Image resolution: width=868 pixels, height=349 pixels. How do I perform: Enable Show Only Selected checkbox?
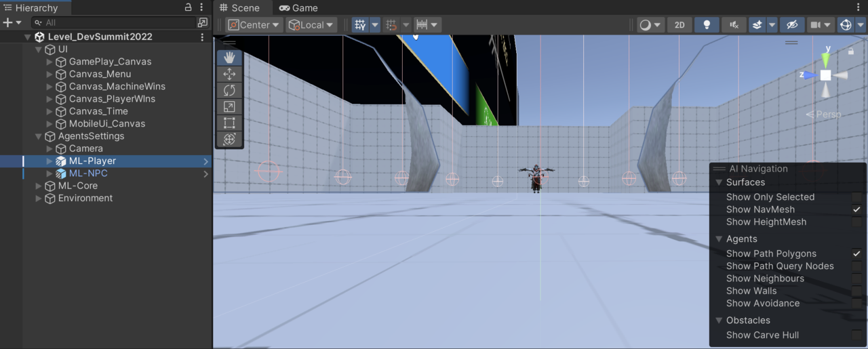(x=857, y=197)
